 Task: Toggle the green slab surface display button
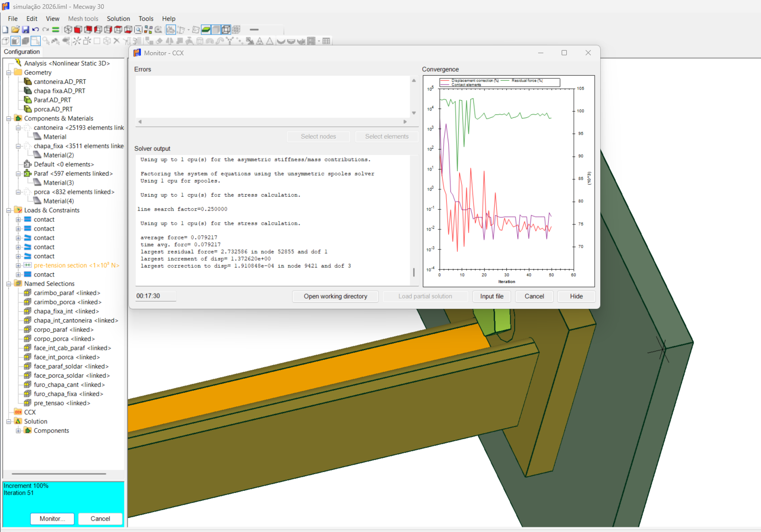[x=206, y=30]
